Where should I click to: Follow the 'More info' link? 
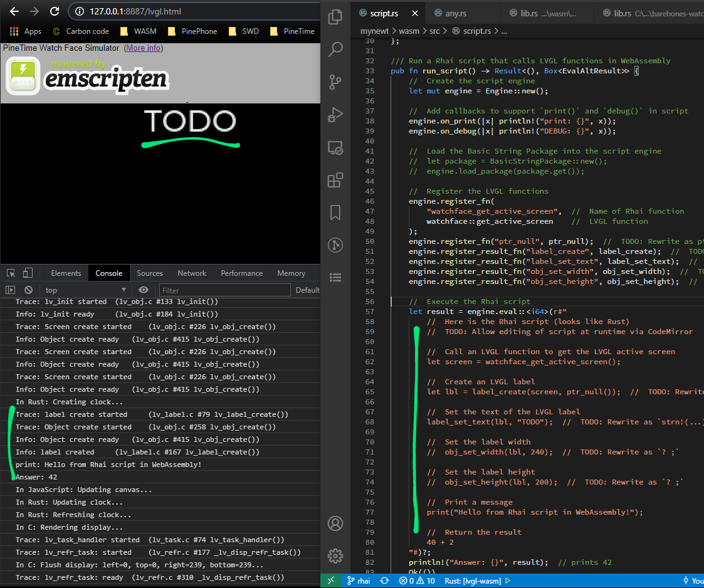tap(144, 48)
